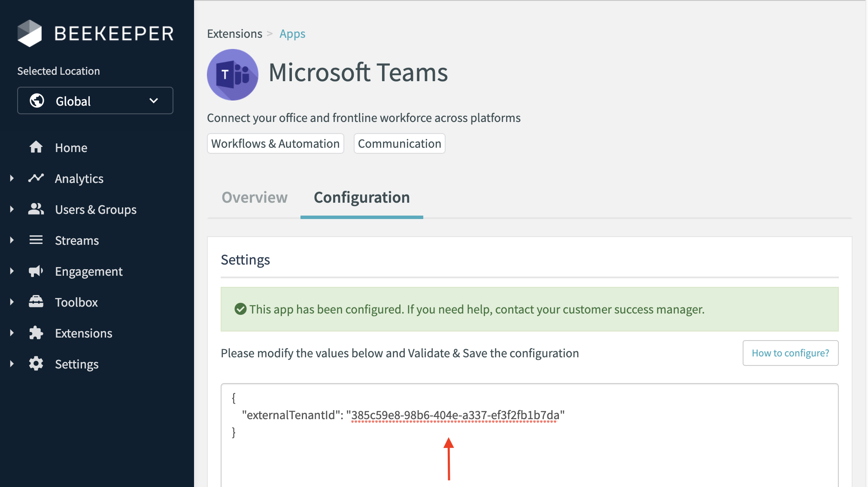Click the Toolbox briefcase icon
The width and height of the screenshot is (868, 487).
pos(36,302)
